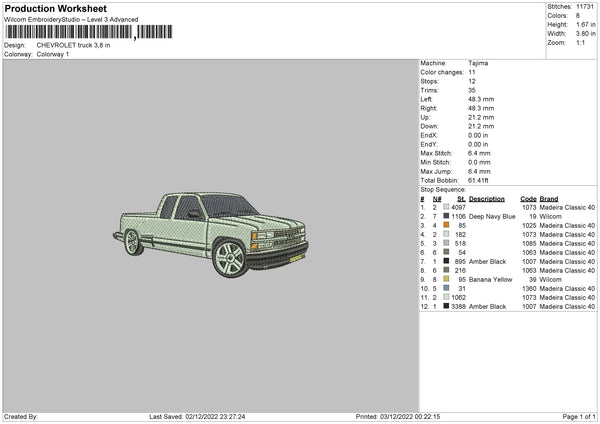Select the blue swatch in stop 10
The height and width of the screenshot is (424, 600).
pos(445,288)
